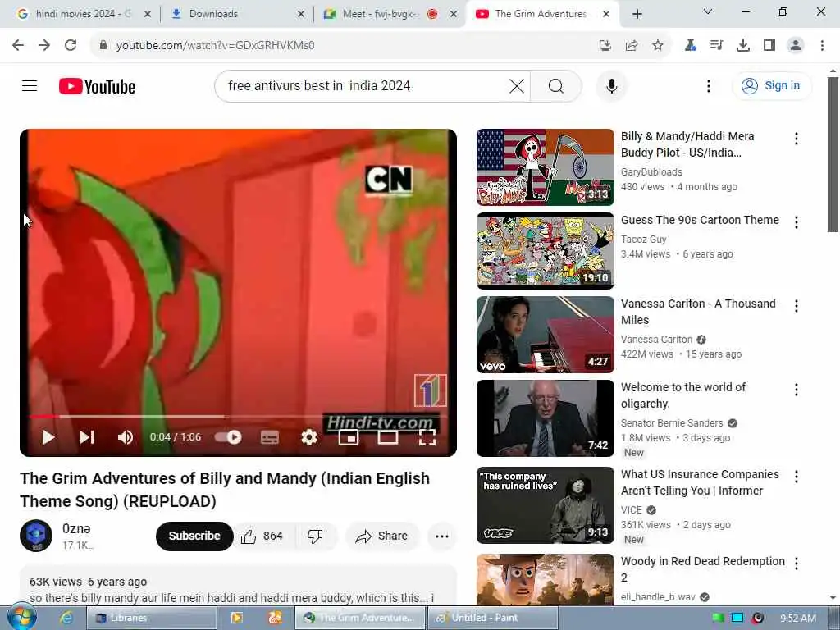Skip to next video
The image size is (840, 630).
87,437
